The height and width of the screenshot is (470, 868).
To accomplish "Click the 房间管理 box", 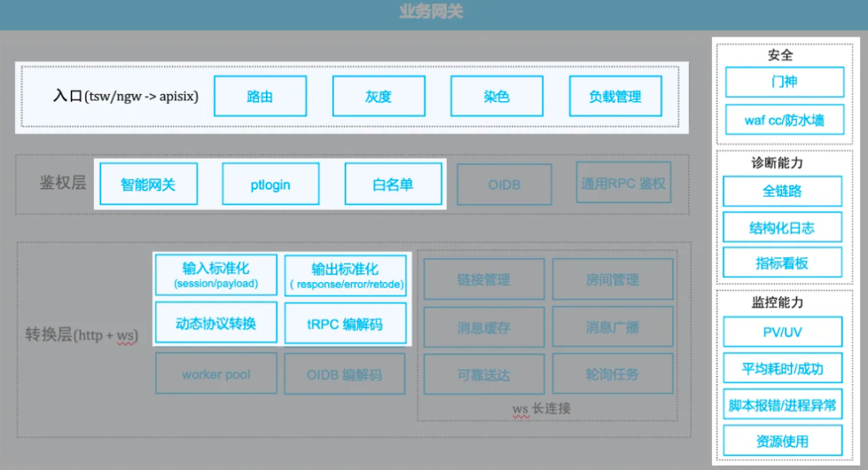I will (x=612, y=280).
